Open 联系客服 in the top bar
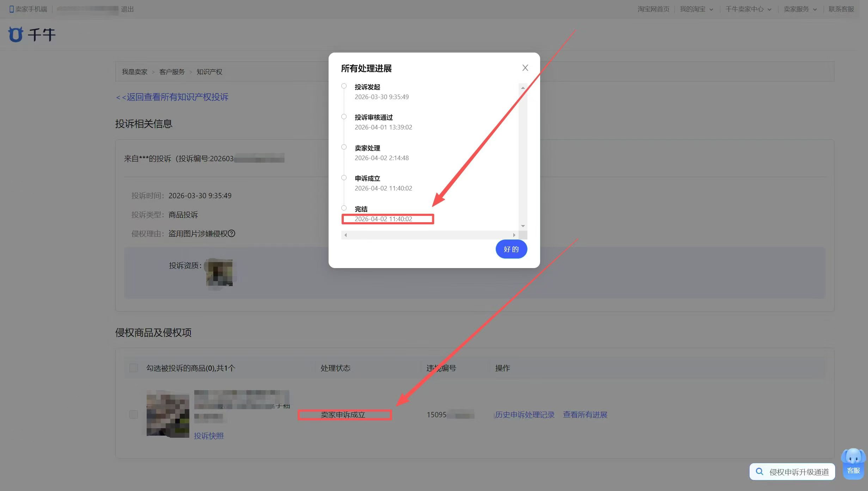This screenshot has height=491, width=868. click(x=841, y=9)
